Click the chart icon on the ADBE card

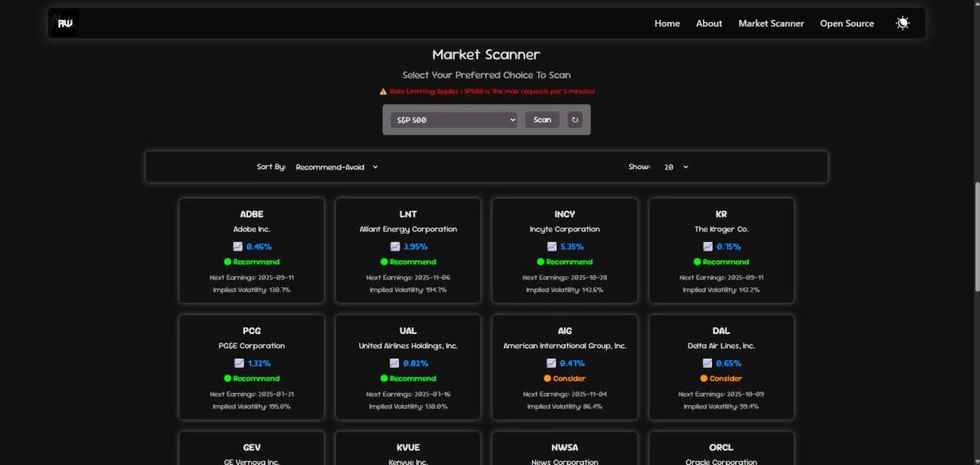click(x=238, y=247)
